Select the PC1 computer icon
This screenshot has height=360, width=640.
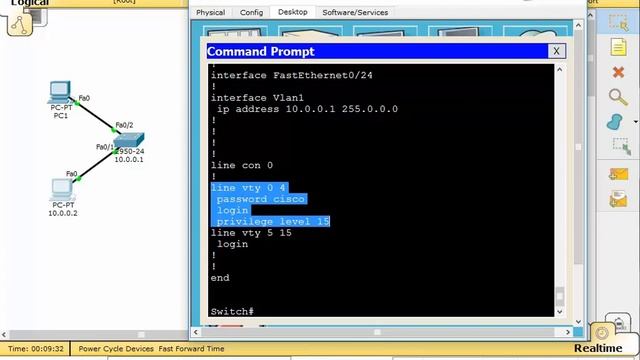point(60,92)
